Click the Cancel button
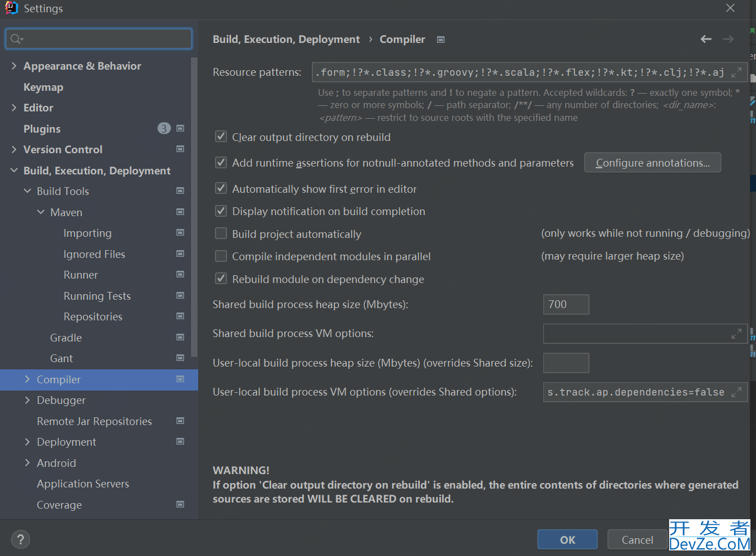The height and width of the screenshot is (556, 756). [x=637, y=539]
